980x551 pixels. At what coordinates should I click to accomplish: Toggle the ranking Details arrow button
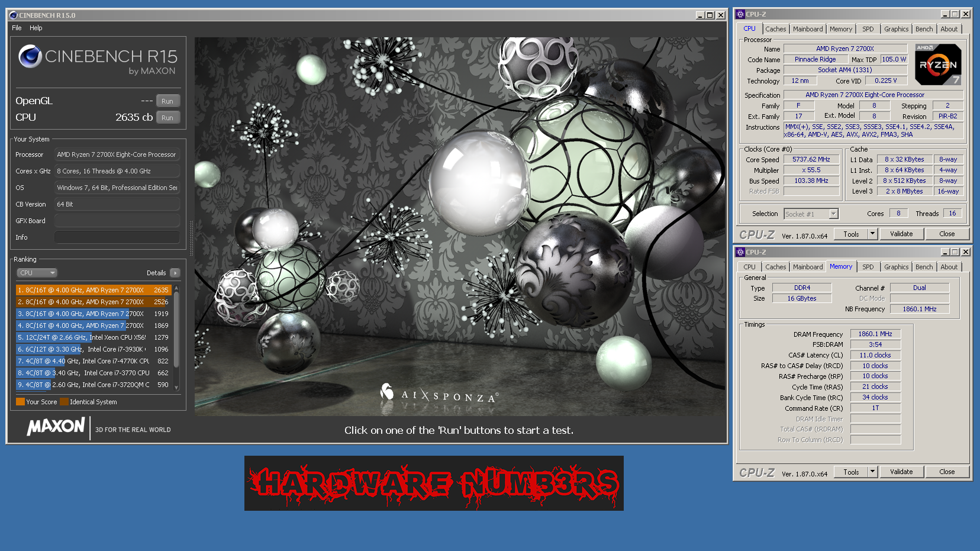[175, 273]
